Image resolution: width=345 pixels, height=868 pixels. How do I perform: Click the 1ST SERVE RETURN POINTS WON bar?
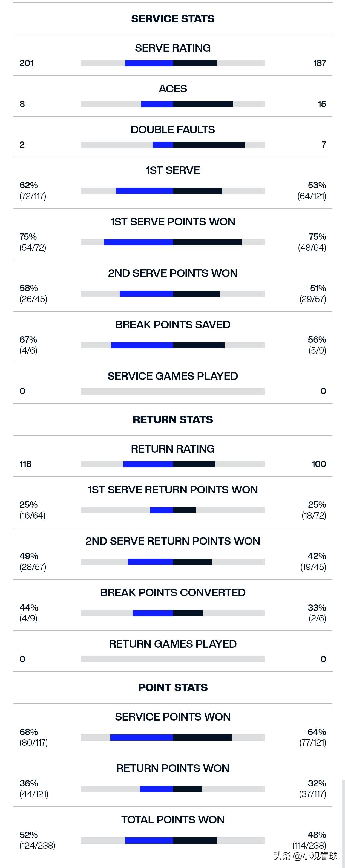click(173, 510)
